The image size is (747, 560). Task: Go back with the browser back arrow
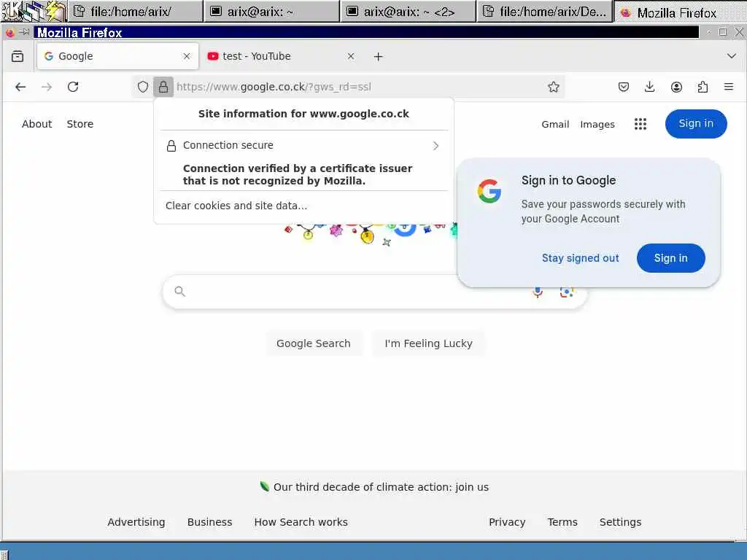pos(20,87)
